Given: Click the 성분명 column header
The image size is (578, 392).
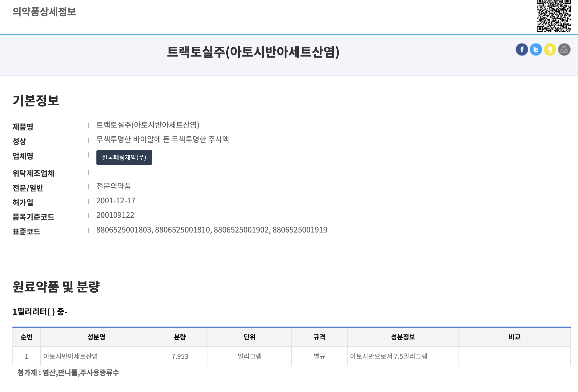Looking at the screenshot, I should click(96, 337).
